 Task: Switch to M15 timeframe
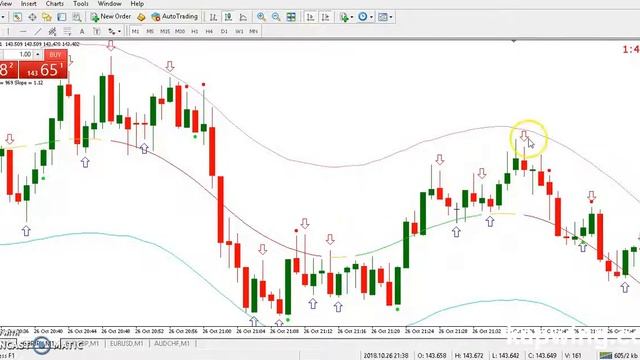click(x=165, y=31)
